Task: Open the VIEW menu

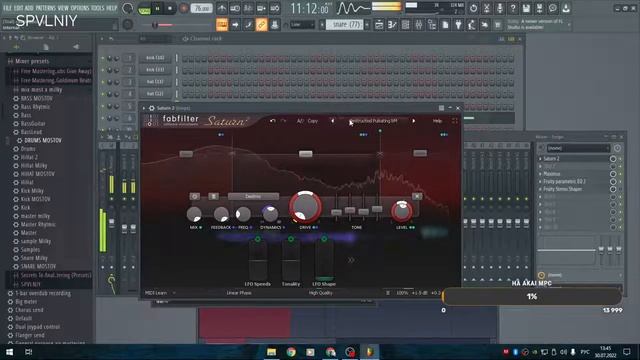Action: 63,8
